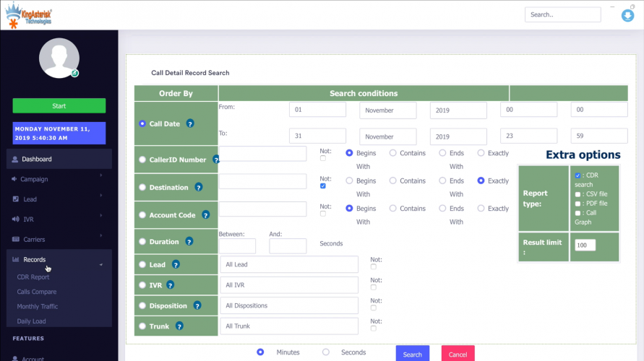644x361 pixels.
Task: Click the KingAsterisk Technologies logo
Action: click(29, 14)
